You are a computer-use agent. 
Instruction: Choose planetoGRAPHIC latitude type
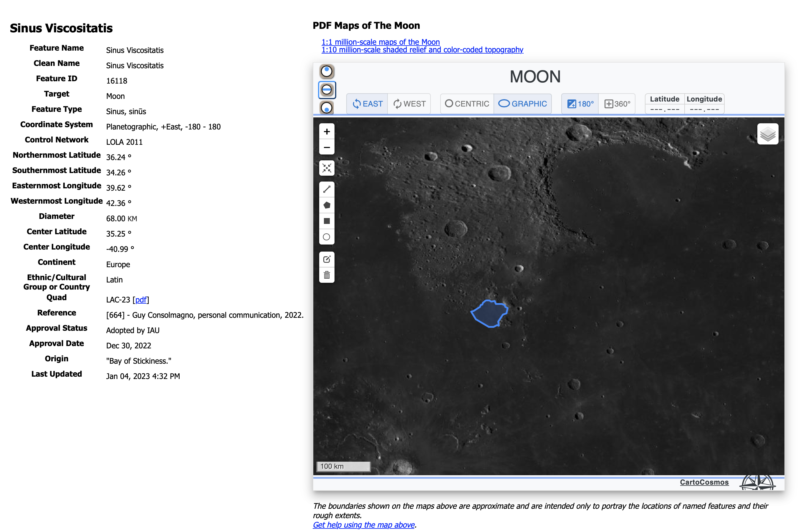523,104
